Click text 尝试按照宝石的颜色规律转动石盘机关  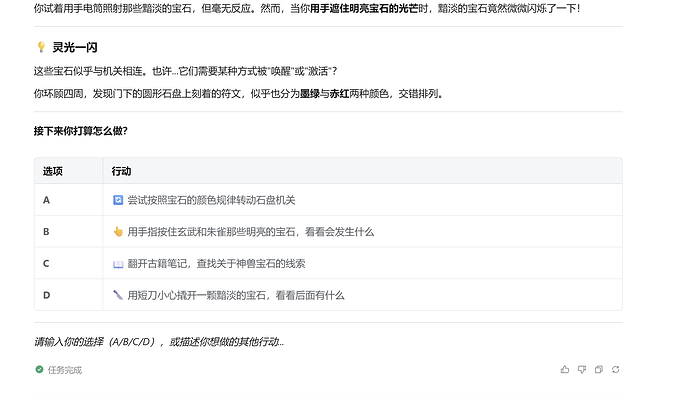[211, 200]
